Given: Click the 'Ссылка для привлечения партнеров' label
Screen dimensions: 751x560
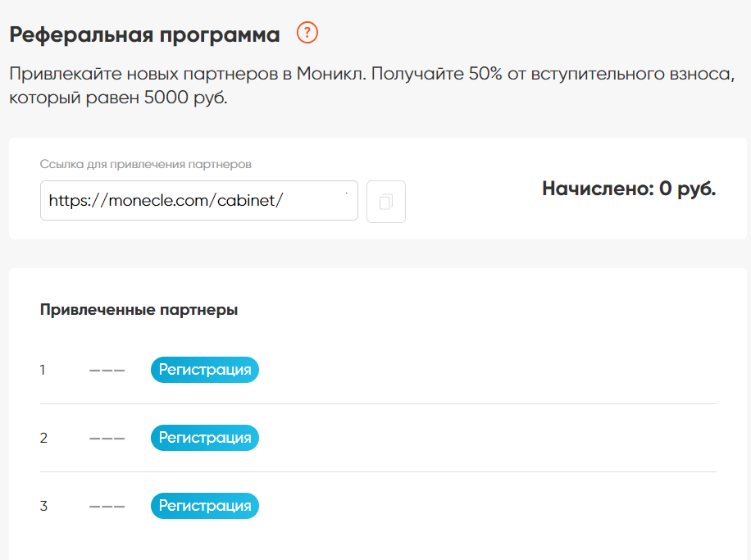Looking at the screenshot, I should [146, 164].
